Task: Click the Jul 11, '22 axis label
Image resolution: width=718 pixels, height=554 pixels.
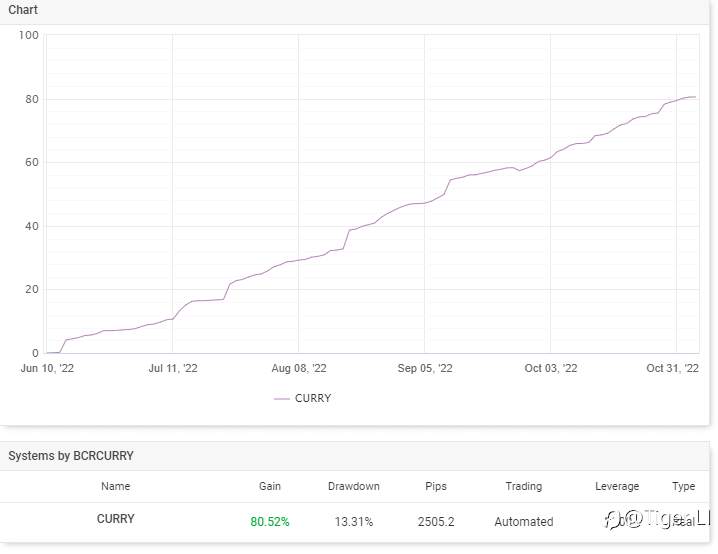Action: tap(173, 368)
